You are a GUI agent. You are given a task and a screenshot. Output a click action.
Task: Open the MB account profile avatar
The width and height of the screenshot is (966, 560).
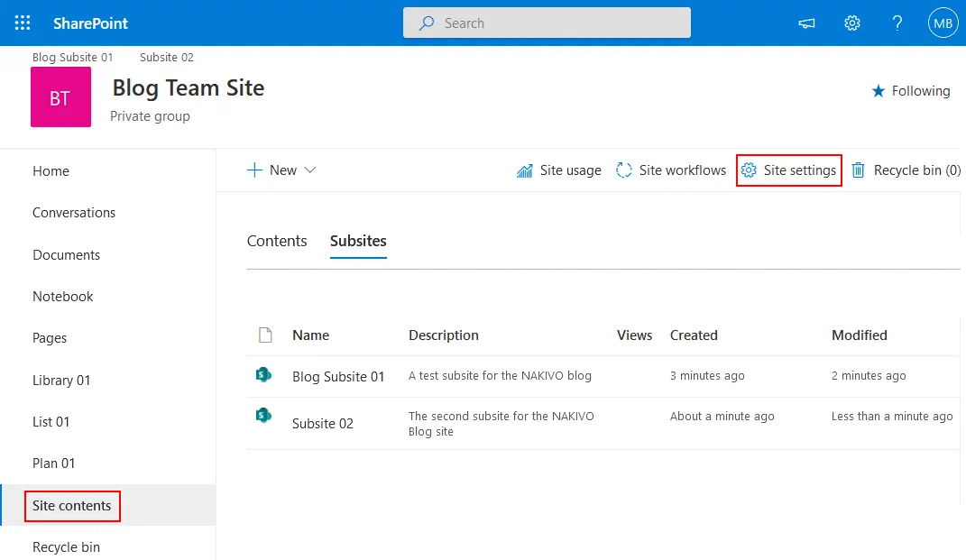[x=943, y=23]
